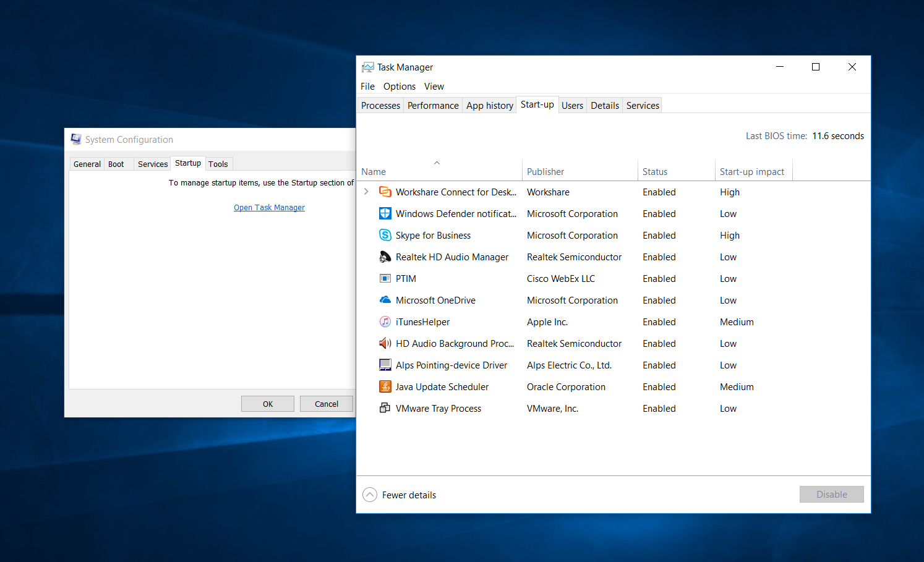
Task: Select the Java Update Scheduler name
Action: tap(442, 387)
